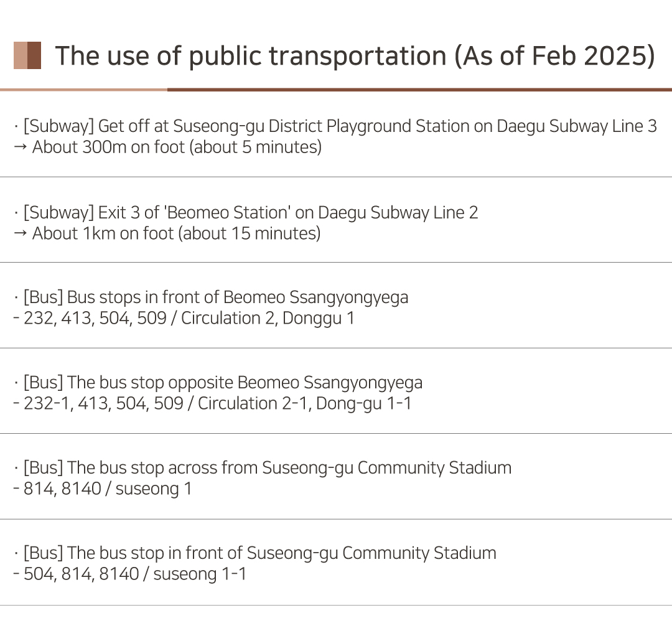672x618 pixels.
Task: Click the brown square icon beside the heading
Action: click(27, 55)
